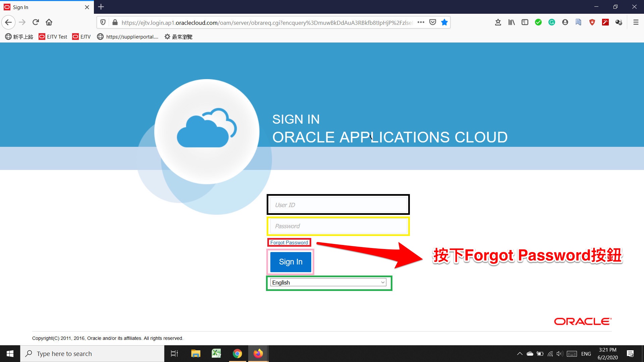The width and height of the screenshot is (644, 362).
Task: Open the downloads toolbar icon
Action: coord(498,22)
